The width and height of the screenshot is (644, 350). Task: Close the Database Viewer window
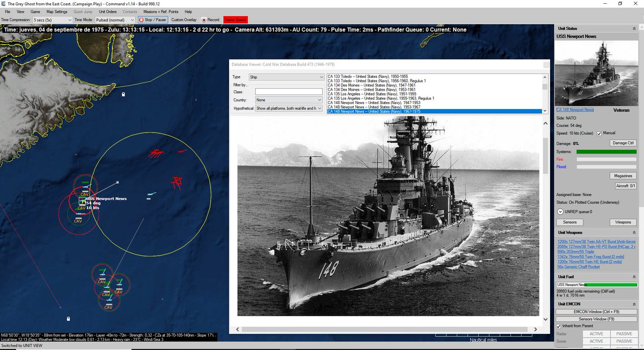[546, 64]
